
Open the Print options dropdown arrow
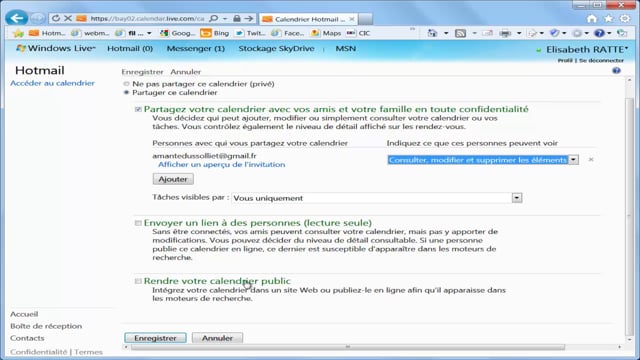tap(519, 33)
